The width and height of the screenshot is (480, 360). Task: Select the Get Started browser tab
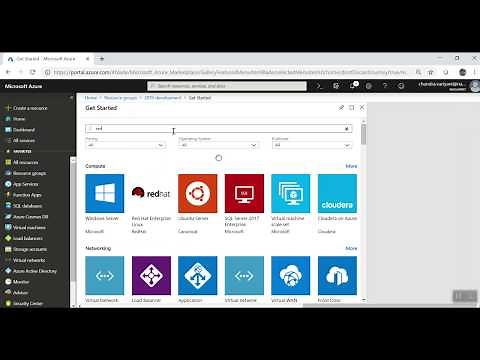click(47, 59)
